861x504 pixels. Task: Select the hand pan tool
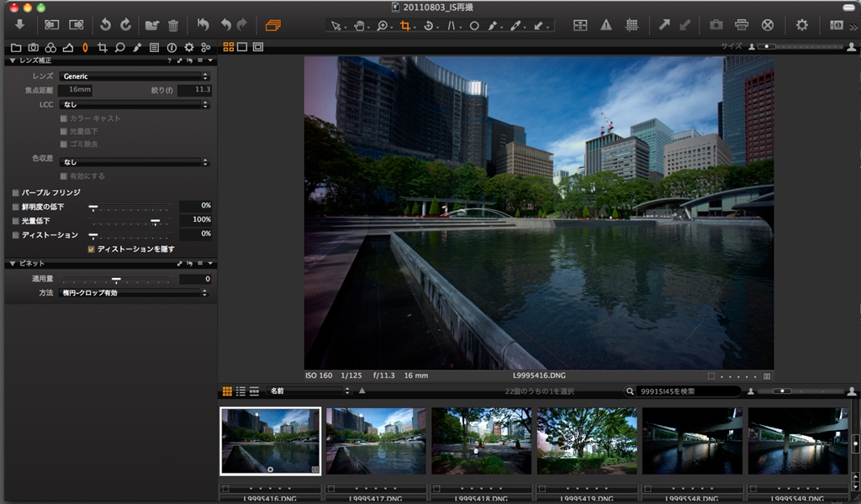click(x=359, y=25)
